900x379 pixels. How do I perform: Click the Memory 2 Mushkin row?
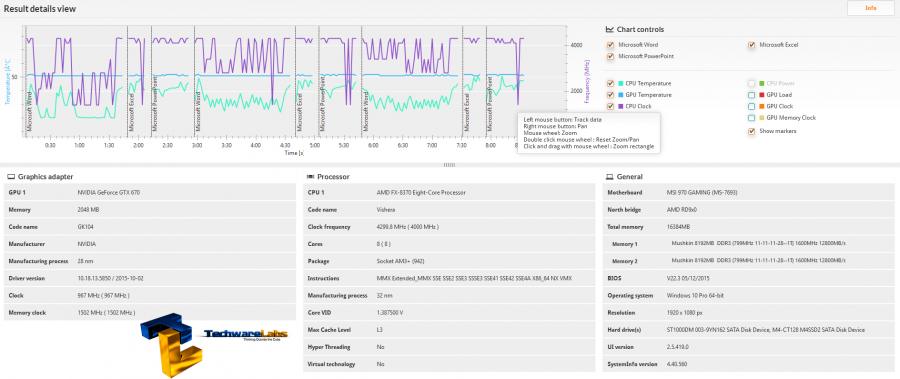(x=748, y=261)
